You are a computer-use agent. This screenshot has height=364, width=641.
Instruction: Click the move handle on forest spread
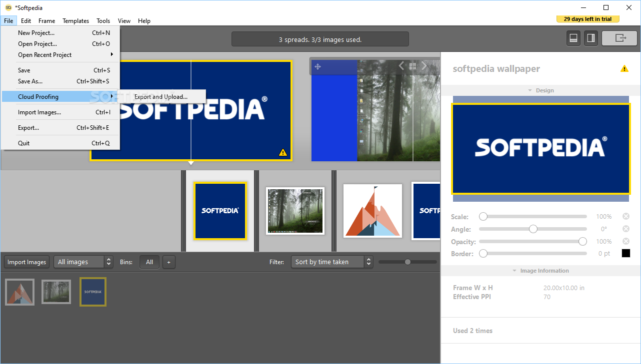coord(317,66)
